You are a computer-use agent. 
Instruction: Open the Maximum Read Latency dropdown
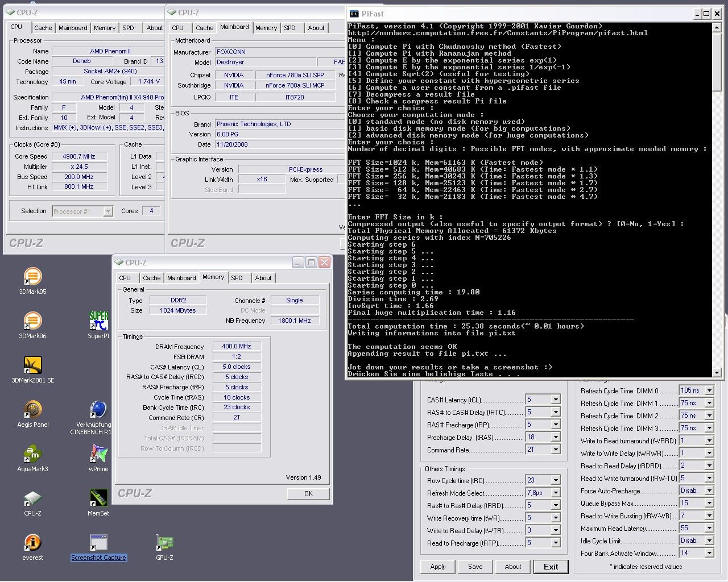[x=709, y=528]
